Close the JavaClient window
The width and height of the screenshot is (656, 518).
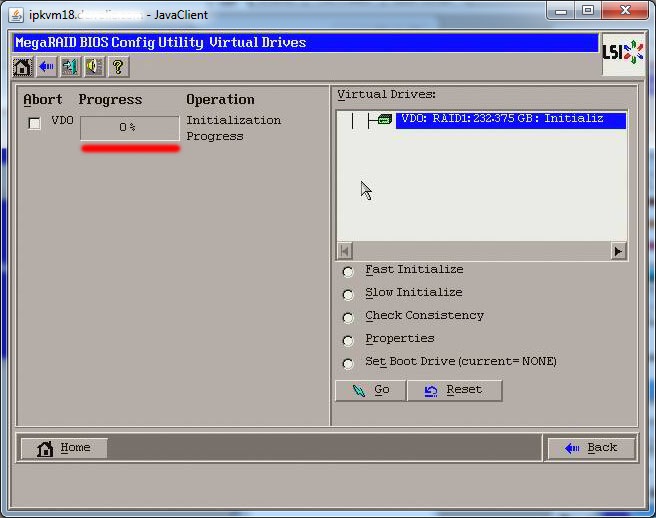tap(625, 10)
